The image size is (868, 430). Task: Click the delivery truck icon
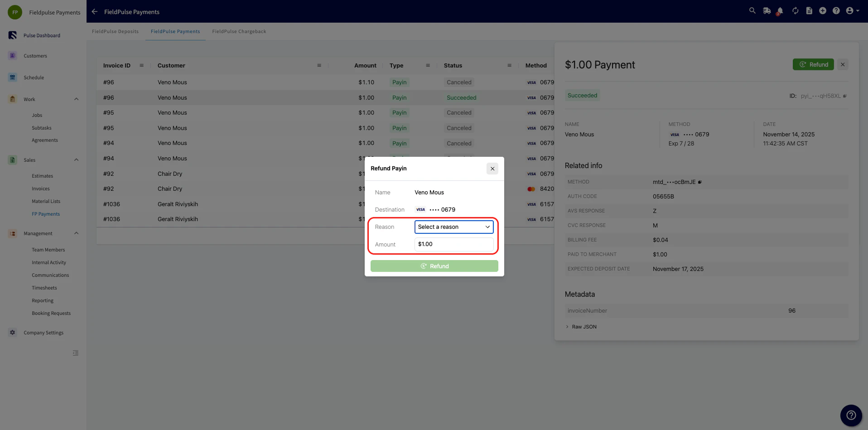pyautogui.click(x=767, y=10)
